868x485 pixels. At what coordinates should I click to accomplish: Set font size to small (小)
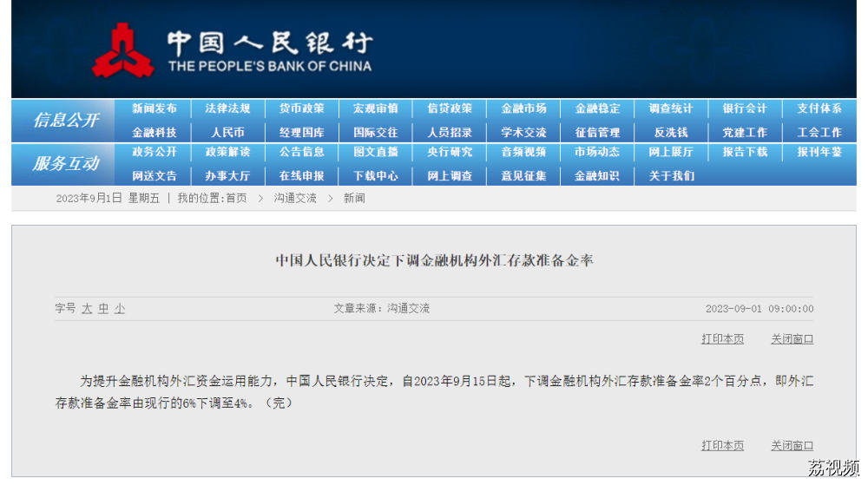[x=120, y=309]
